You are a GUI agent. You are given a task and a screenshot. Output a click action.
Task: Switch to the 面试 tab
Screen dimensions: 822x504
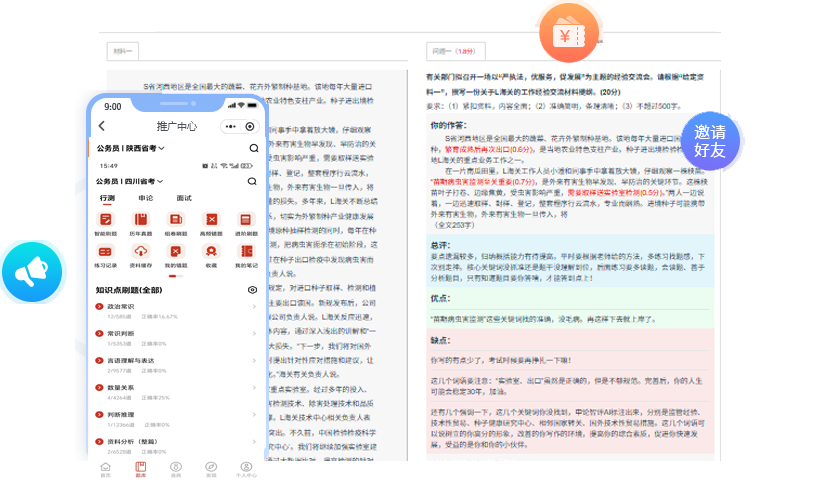(x=184, y=198)
